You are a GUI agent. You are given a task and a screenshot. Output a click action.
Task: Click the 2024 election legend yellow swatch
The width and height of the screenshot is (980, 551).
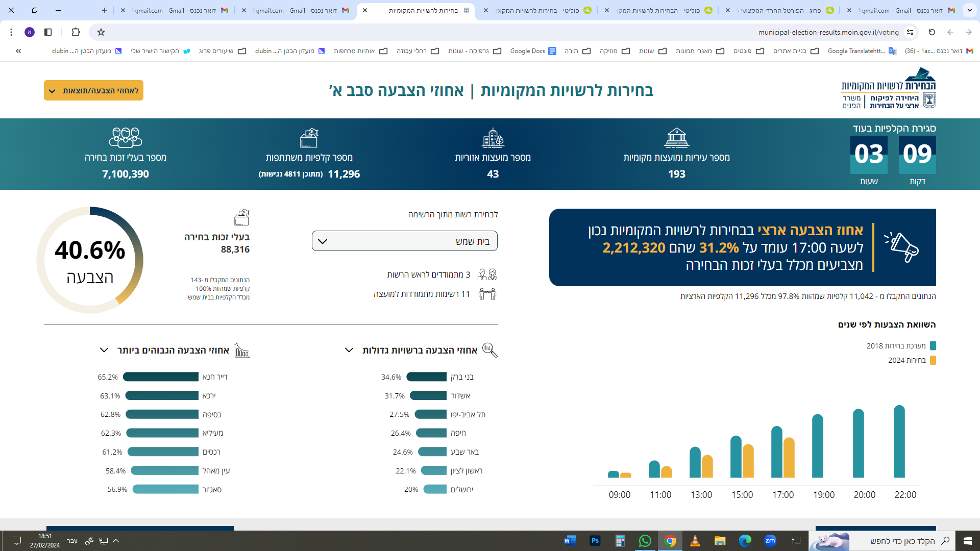pos(933,360)
